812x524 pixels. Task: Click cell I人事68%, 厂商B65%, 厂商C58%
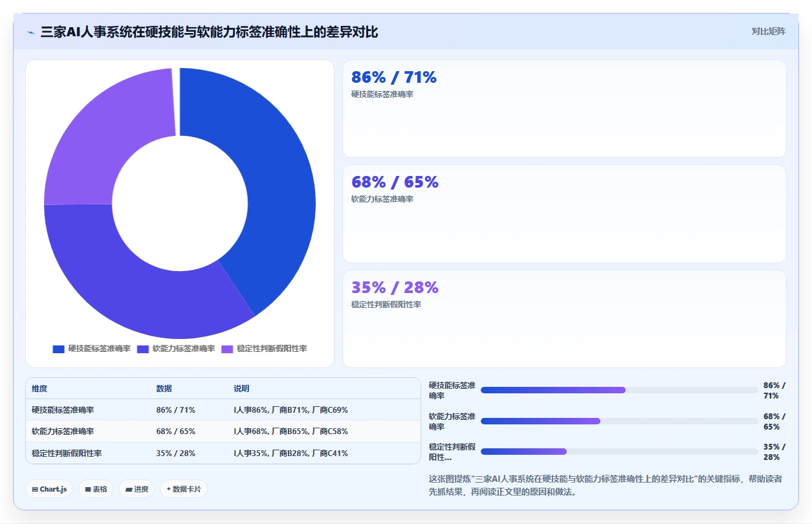[x=291, y=431]
